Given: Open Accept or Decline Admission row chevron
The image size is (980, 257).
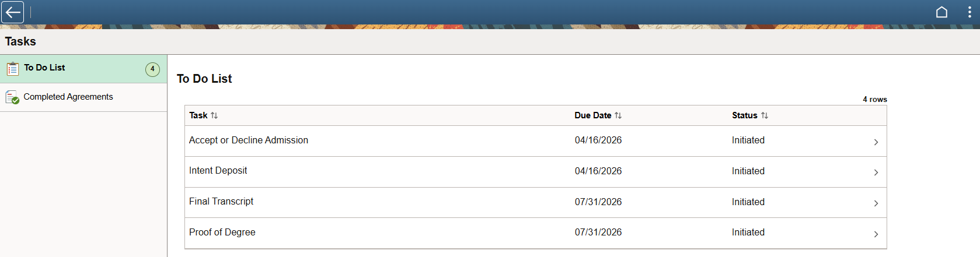Looking at the screenshot, I should 876,142.
